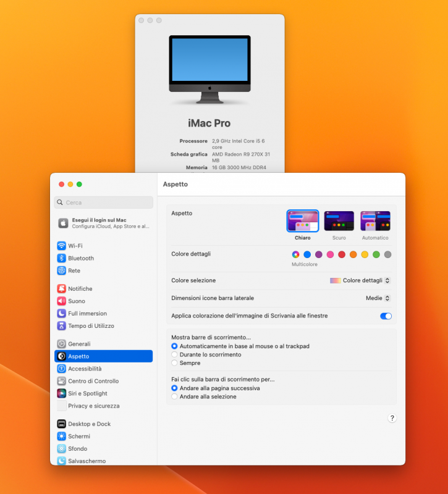Click the Wi-Fi sidebar icon
448x494 pixels.
(61, 246)
